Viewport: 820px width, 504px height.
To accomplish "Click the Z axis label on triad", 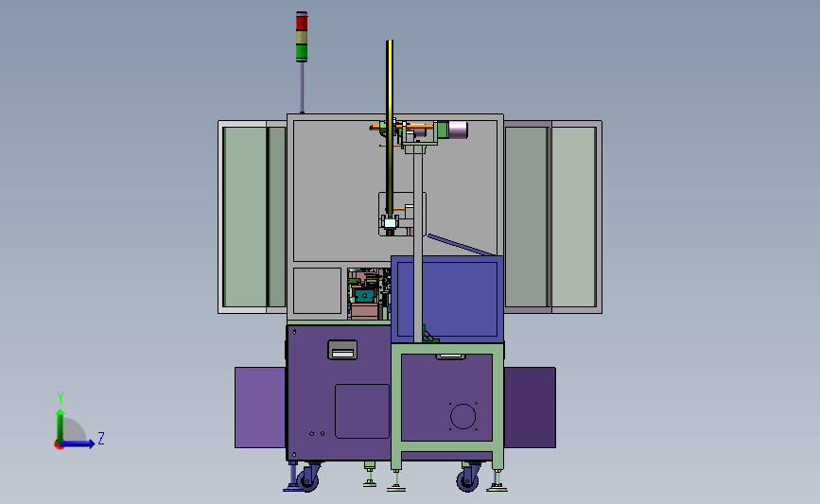I will [x=101, y=438].
